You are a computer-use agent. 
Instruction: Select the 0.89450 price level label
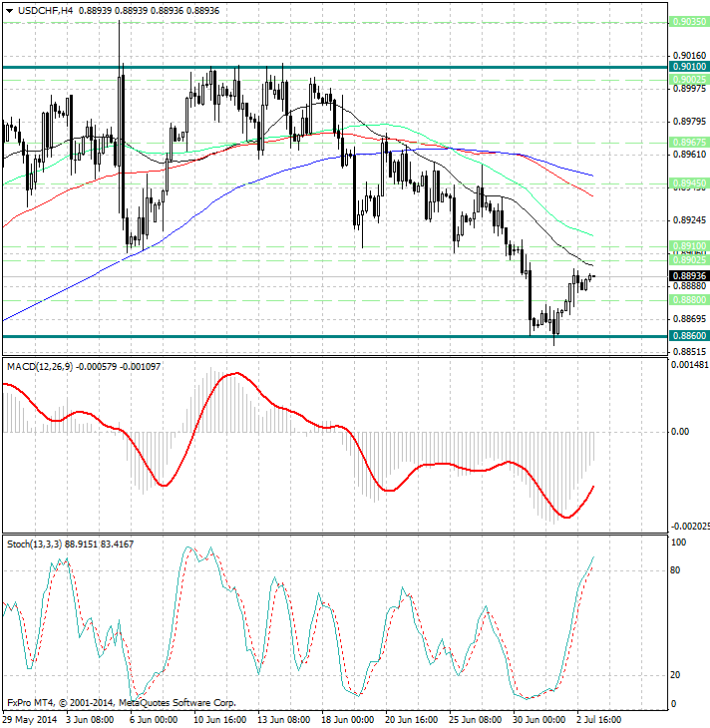(689, 183)
